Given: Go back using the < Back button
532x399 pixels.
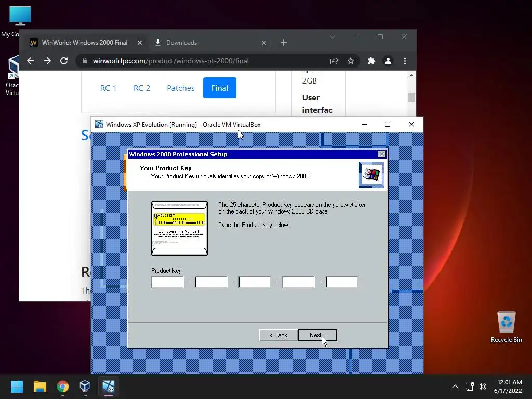Looking at the screenshot, I should pyautogui.click(x=278, y=335).
